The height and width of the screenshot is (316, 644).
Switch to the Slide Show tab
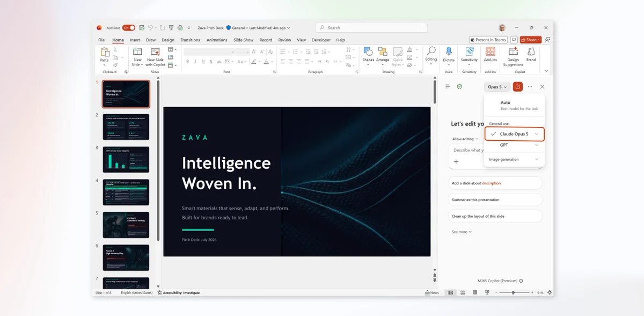(243, 40)
